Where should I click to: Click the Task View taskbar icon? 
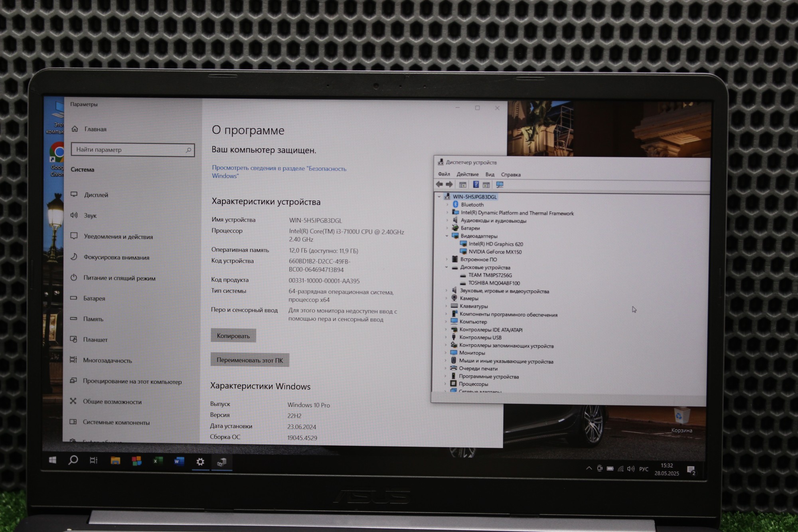tap(94, 461)
